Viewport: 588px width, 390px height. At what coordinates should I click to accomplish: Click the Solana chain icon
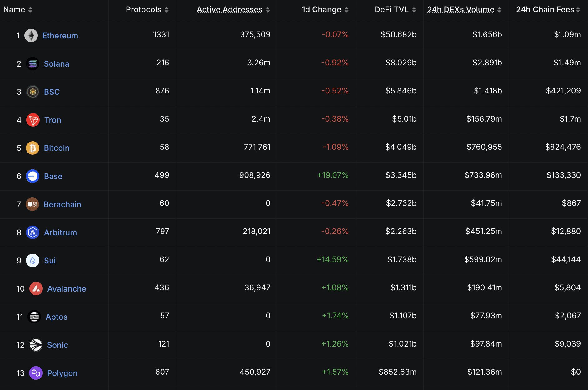[x=32, y=64]
